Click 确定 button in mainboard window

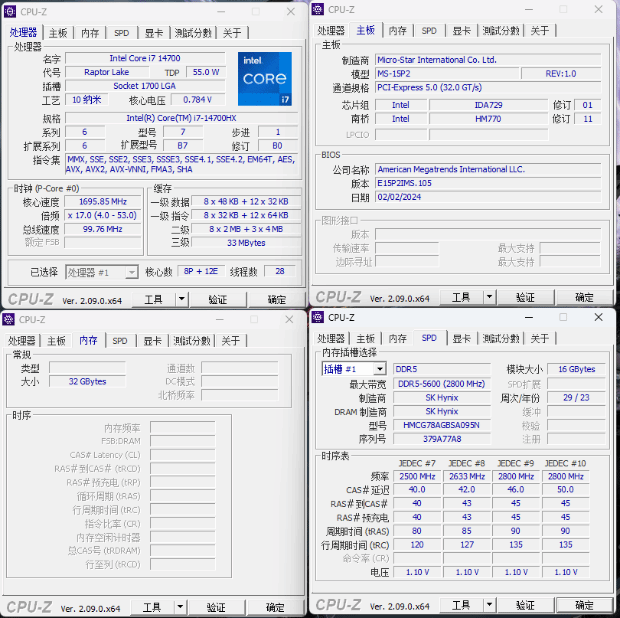[x=584, y=297]
